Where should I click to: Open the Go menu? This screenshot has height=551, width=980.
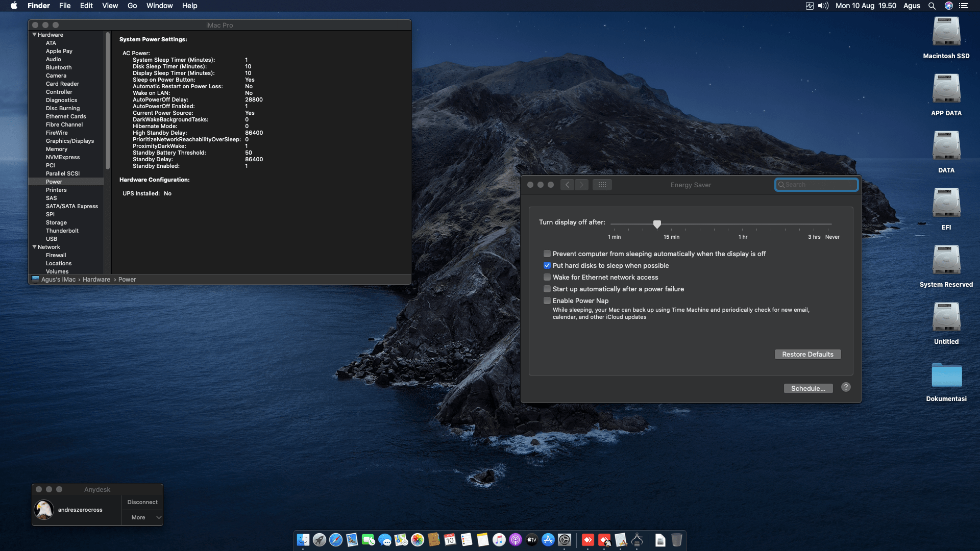(x=132, y=6)
